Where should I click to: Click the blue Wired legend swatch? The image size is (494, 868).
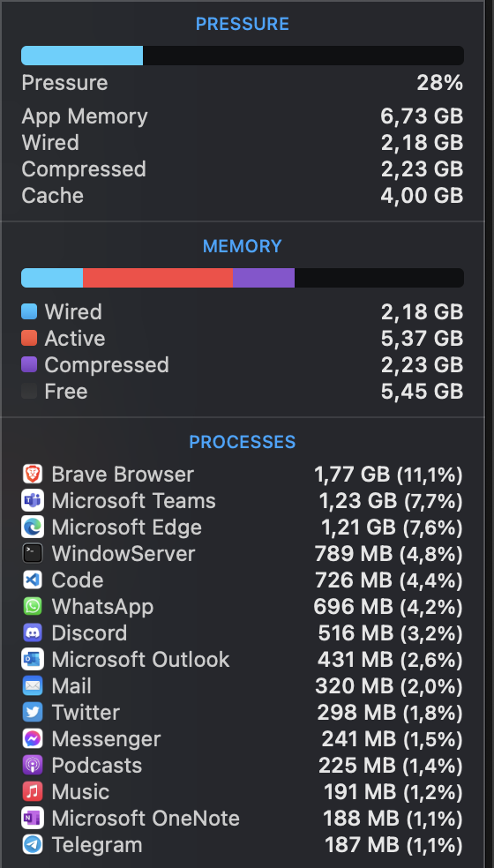(29, 311)
